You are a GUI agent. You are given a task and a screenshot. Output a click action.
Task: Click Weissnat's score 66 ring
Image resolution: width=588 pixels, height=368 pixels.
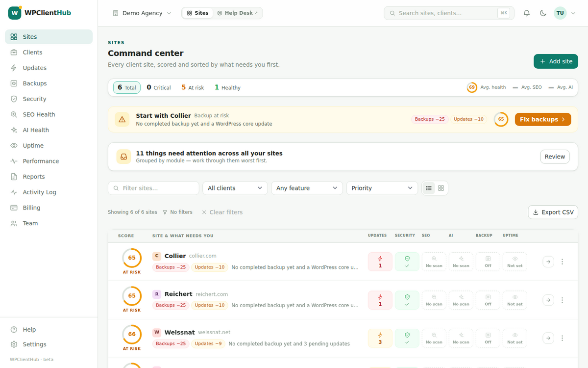pyautogui.click(x=132, y=334)
